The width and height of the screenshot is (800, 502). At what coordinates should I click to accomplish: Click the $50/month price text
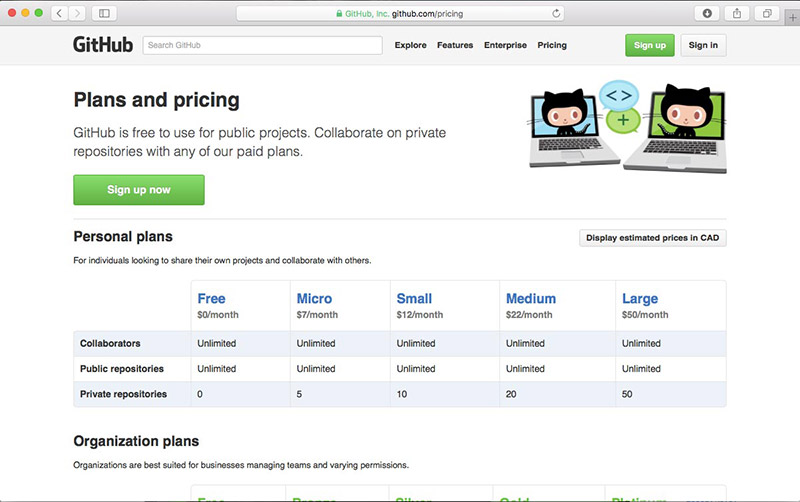click(645, 315)
